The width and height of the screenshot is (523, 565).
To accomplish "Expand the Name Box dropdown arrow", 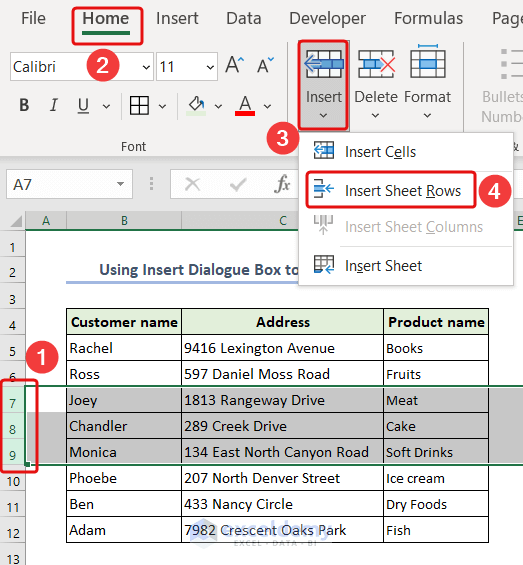I will [120, 184].
